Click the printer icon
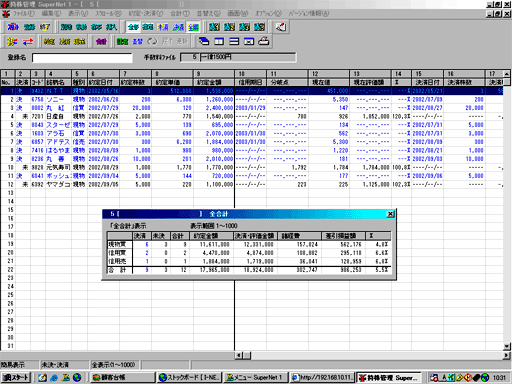 click(264, 41)
